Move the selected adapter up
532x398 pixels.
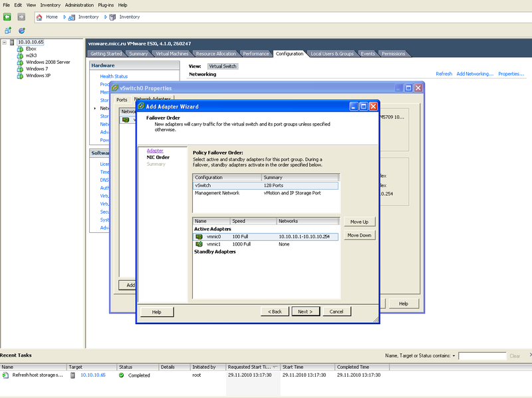tap(359, 222)
